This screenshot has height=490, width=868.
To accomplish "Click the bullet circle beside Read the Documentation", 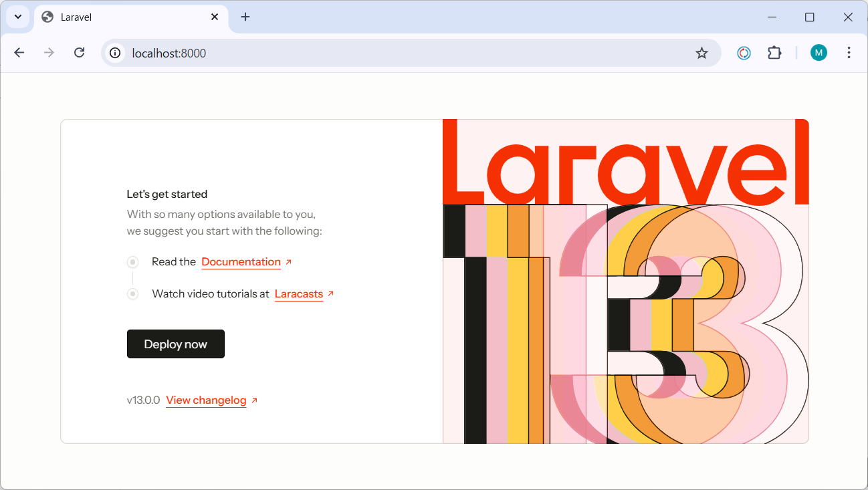I will click(133, 262).
